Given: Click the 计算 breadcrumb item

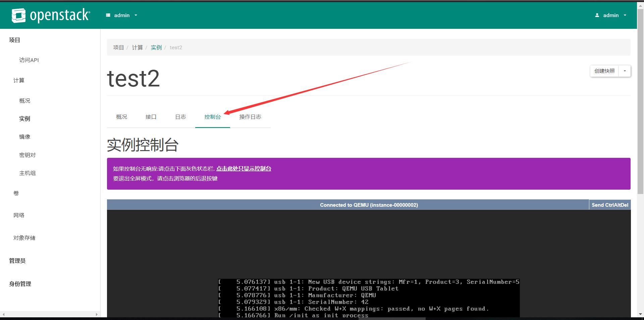Looking at the screenshot, I should click(137, 48).
